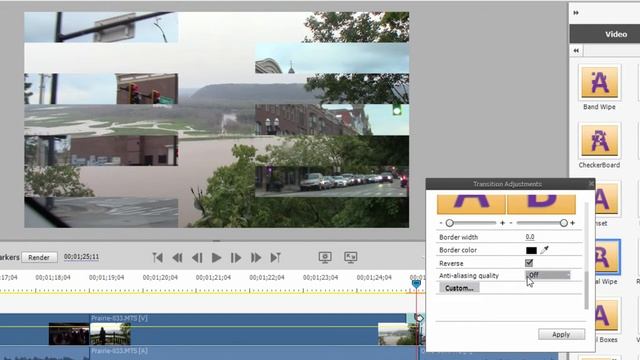Viewport: 640px width, 360px height.
Task: Apply the transition adjustments
Action: pos(561,334)
